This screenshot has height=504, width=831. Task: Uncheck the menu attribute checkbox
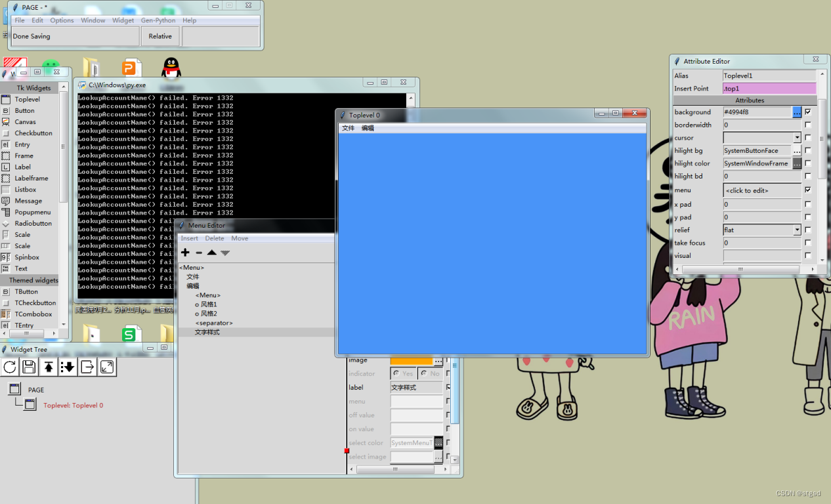pos(807,190)
